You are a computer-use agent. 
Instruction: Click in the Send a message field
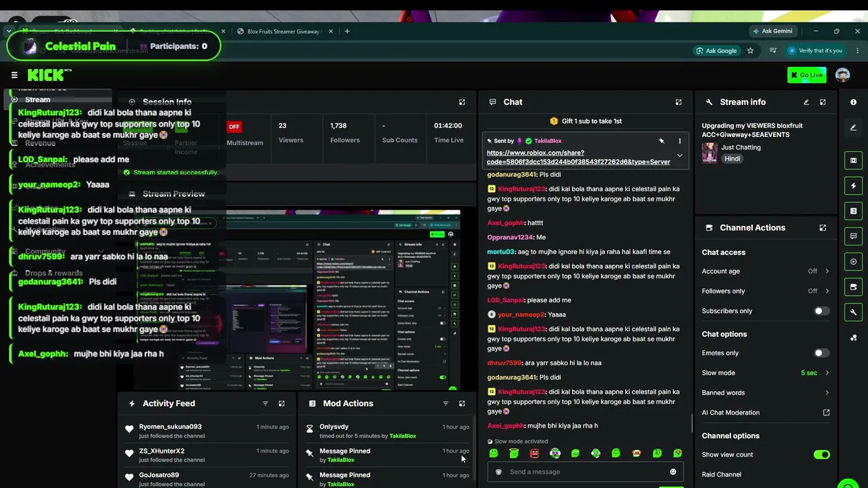click(585, 472)
